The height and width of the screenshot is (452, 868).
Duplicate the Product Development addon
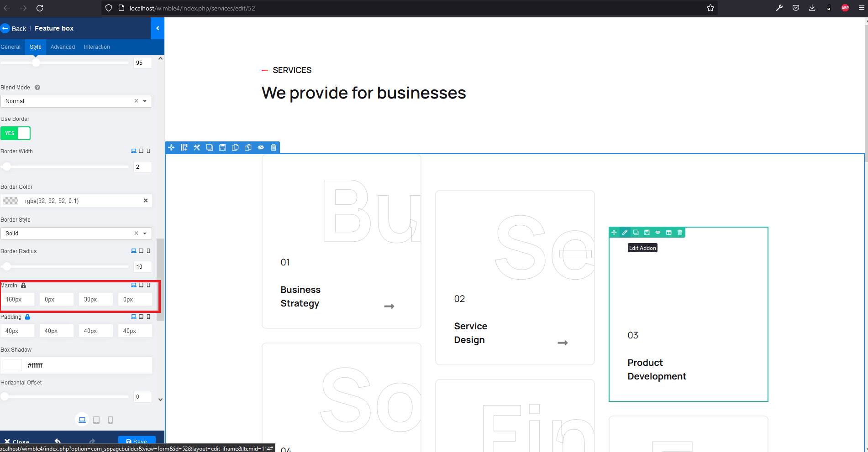[636, 232]
